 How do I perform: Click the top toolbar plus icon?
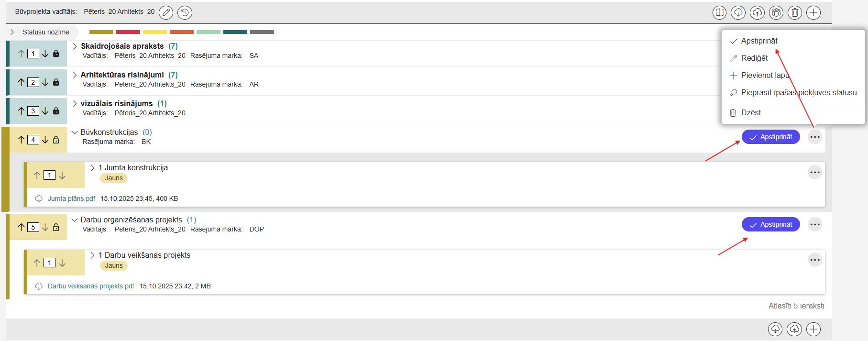pyautogui.click(x=813, y=12)
